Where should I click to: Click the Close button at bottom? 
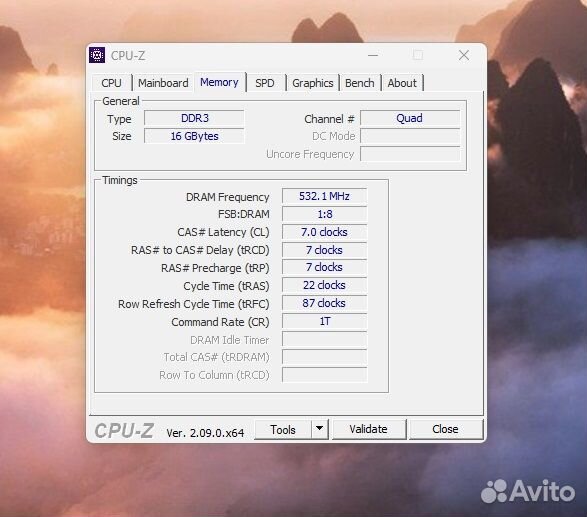coord(445,429)
